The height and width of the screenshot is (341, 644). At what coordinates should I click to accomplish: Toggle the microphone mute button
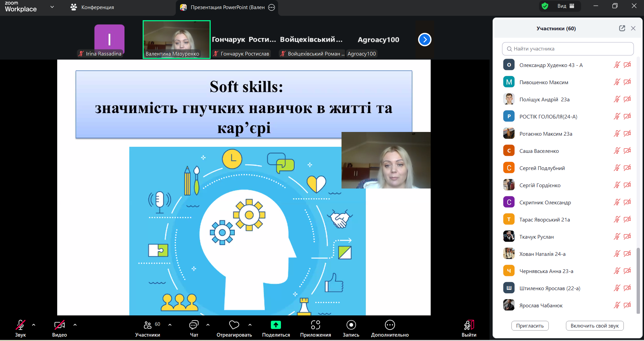pyautogui.click(x=20, y=325)
